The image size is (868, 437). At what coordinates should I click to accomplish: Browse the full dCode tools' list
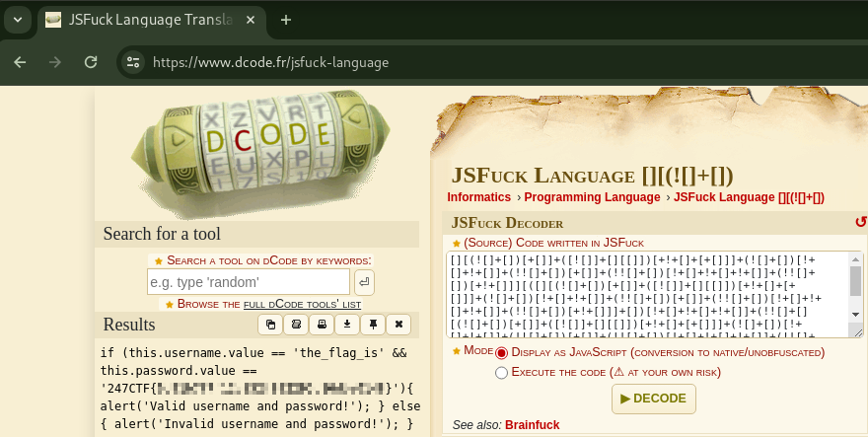pos(302,304)
